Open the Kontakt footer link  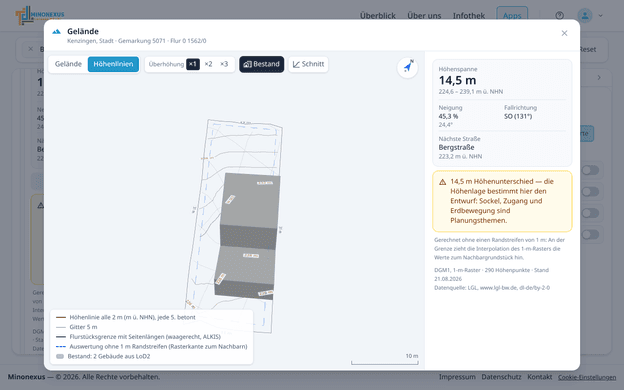[540, 377]
